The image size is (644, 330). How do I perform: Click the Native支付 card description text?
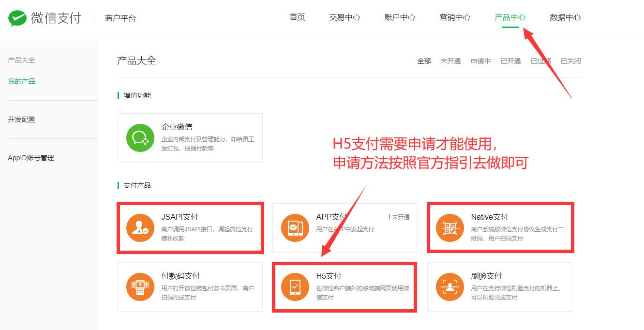tap(517, 234)
